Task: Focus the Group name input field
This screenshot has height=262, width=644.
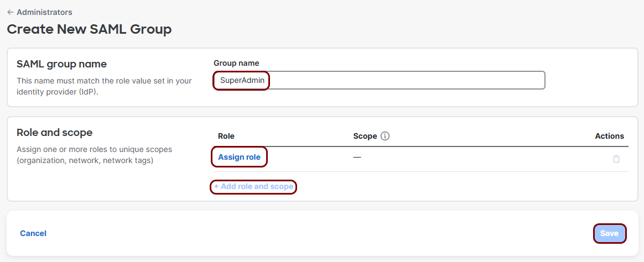Action: click(x=379, y=80)
